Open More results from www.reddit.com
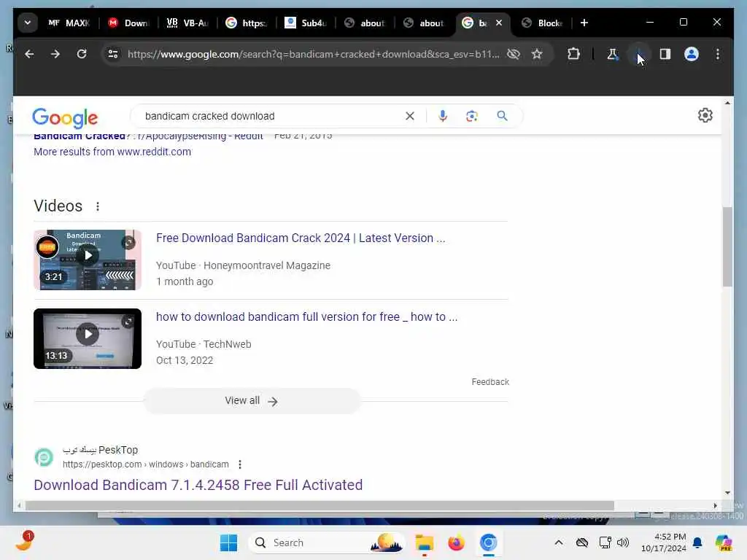The width and height of the screenshot is (747, 560). point(112,152)
